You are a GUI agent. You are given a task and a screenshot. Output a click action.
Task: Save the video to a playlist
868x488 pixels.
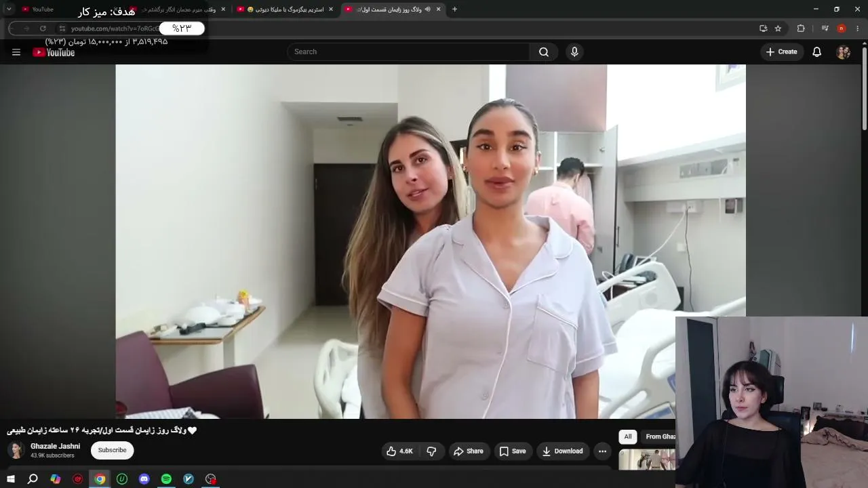(x=513, y=451)
